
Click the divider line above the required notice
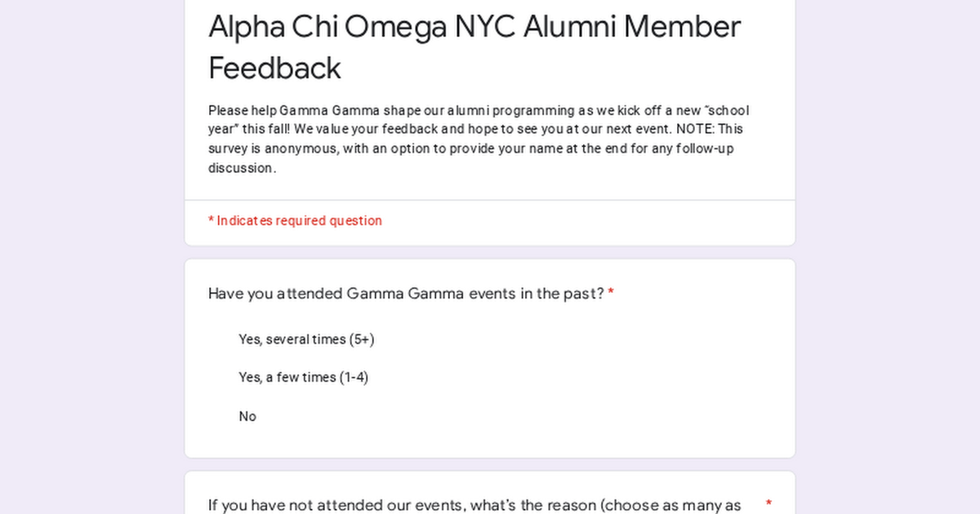point(490,200)
